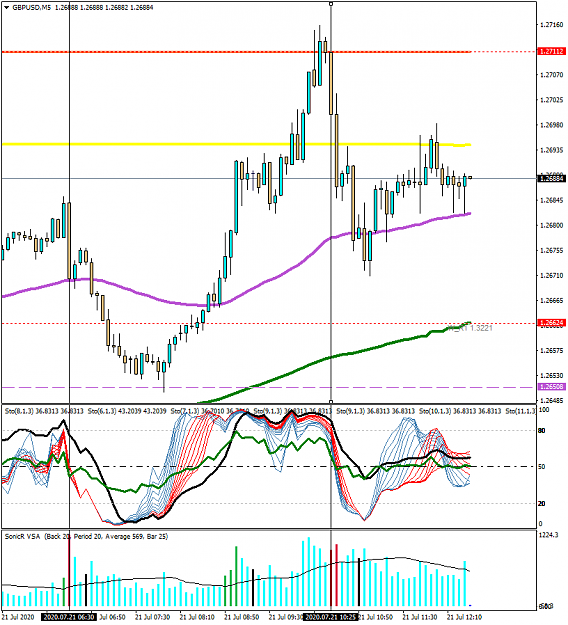Click the 1.26935 price axis value

point(552,150)
